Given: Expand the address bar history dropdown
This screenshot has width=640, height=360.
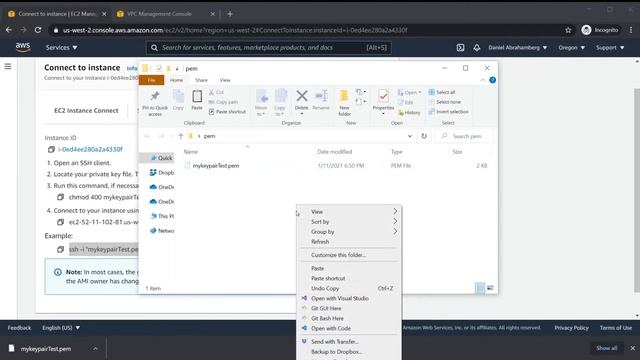Looking at the screenshot, I should 410,136.
